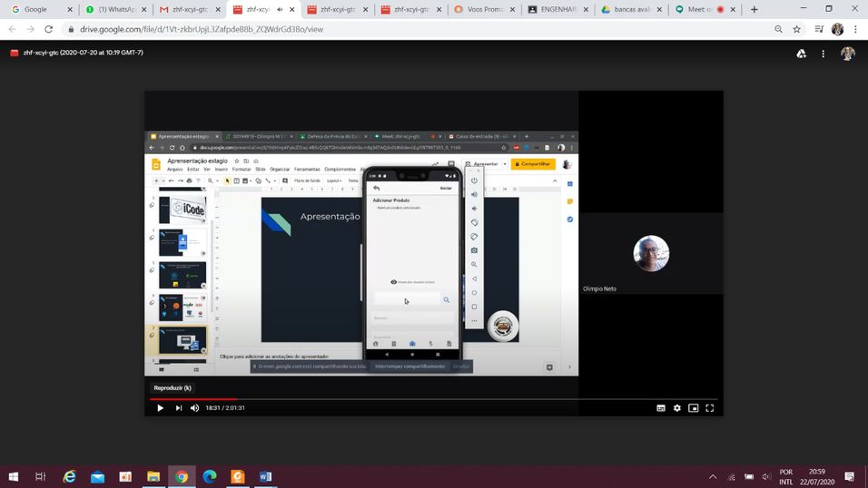The height and width of the screenshot is (488, 868).
Task: Click the Drive URL address bar
Action: (363, 29)
